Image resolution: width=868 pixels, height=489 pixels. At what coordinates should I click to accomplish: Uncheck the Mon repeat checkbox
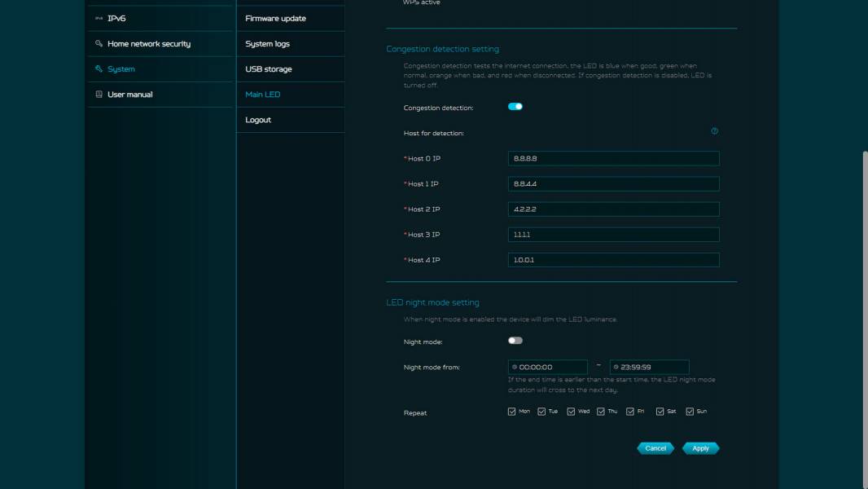(512, 412)
